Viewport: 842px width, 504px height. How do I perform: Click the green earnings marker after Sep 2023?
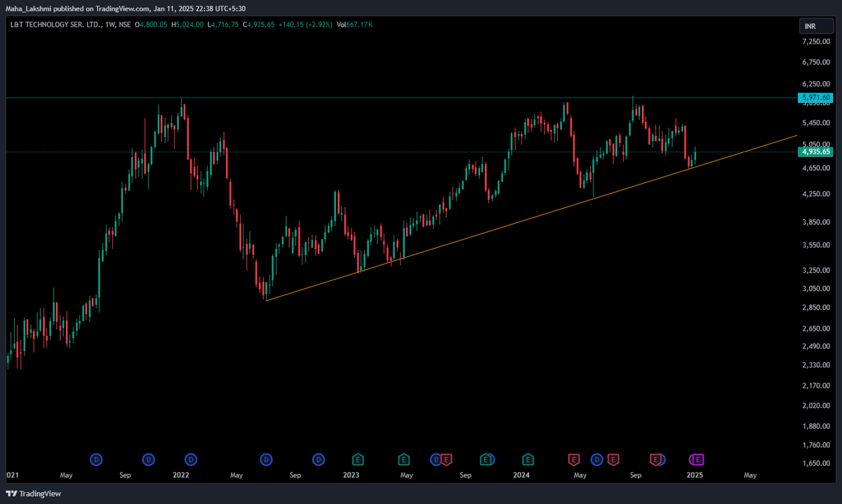tap(486, 459)
